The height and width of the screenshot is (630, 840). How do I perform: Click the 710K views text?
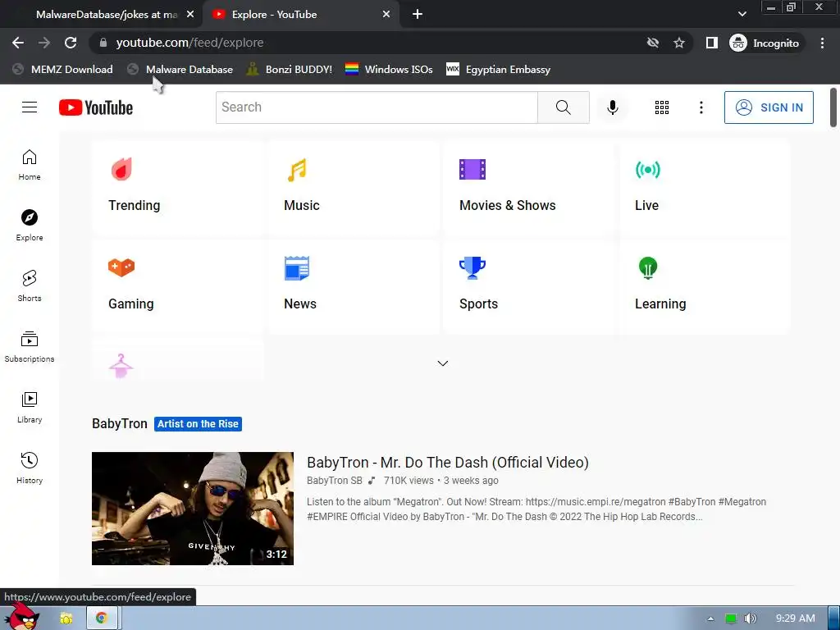(x=409, y=481)
